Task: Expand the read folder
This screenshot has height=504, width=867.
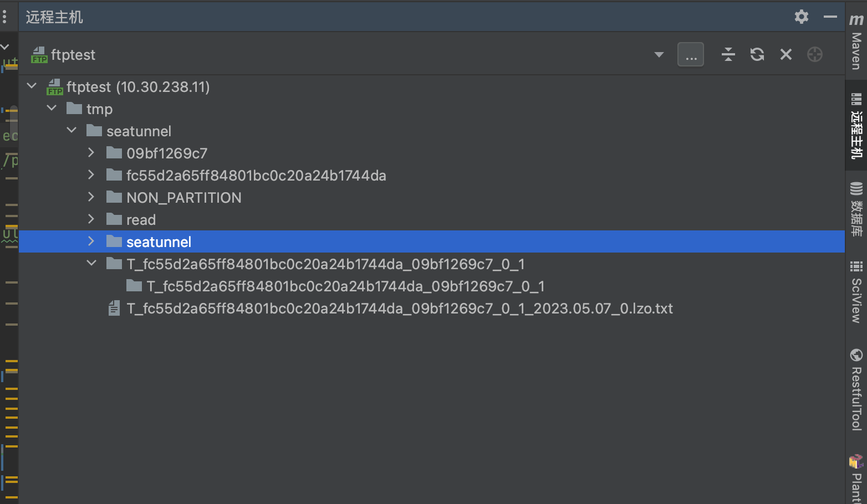Action: [x=91, y=219]
